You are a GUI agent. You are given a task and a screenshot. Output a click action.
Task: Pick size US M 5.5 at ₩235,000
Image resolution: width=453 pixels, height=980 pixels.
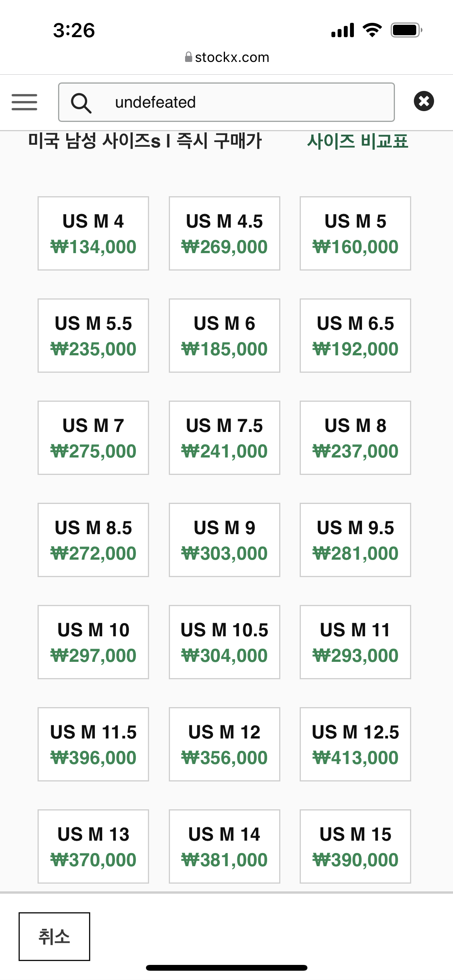[93, 336]
